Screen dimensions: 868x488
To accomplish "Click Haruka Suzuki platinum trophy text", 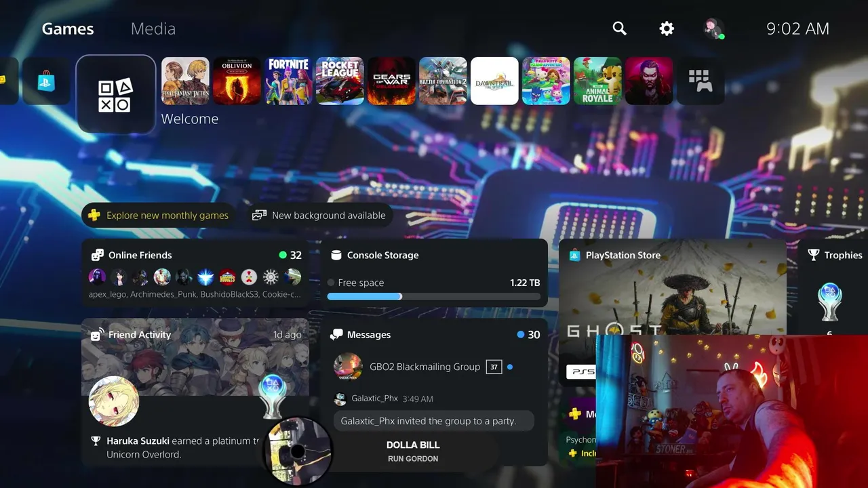I will point(182,447).
